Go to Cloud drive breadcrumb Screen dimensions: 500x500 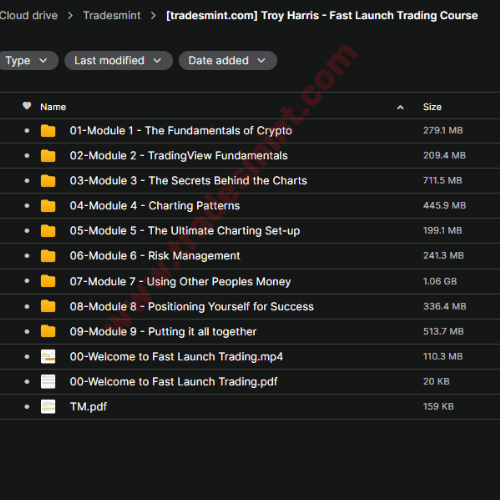[28, 15]
